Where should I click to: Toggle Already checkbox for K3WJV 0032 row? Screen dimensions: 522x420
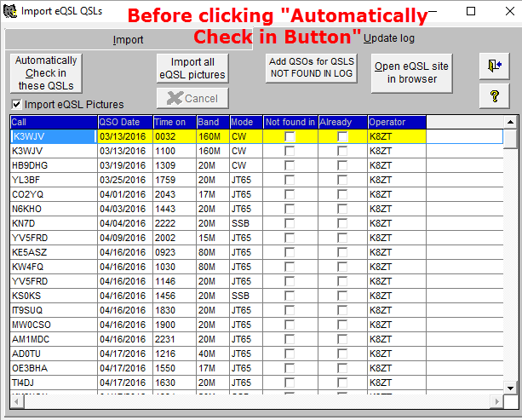342,136
